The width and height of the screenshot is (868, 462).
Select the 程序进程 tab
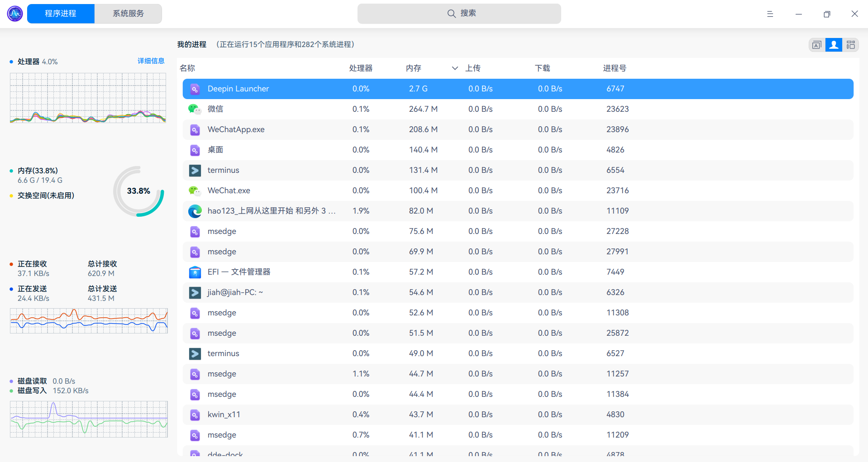click(61, 14)
